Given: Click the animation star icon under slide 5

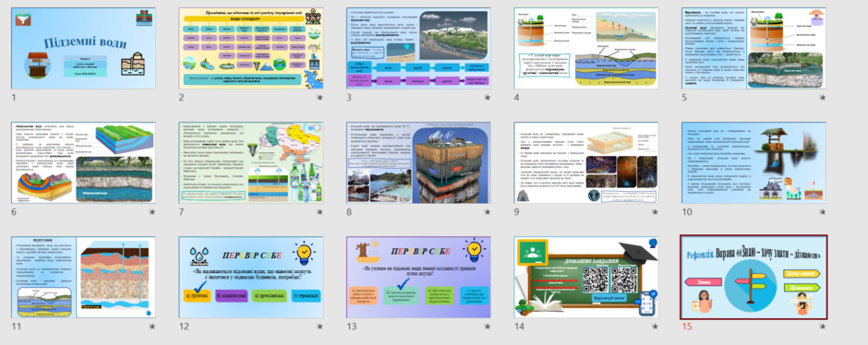Looking at the screenshot, I should [x=822, y=97].
